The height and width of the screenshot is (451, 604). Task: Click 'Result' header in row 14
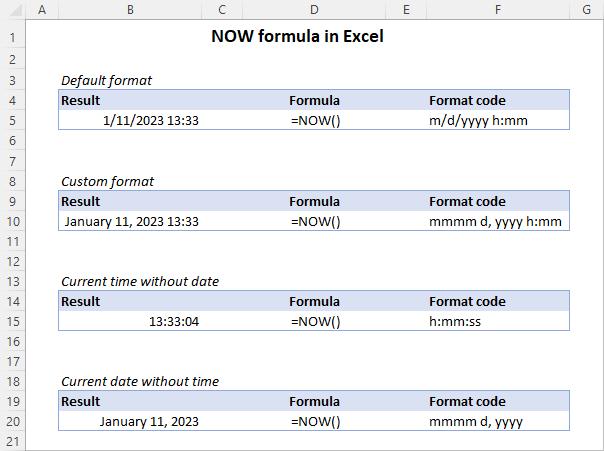click(x=80, y=302)
